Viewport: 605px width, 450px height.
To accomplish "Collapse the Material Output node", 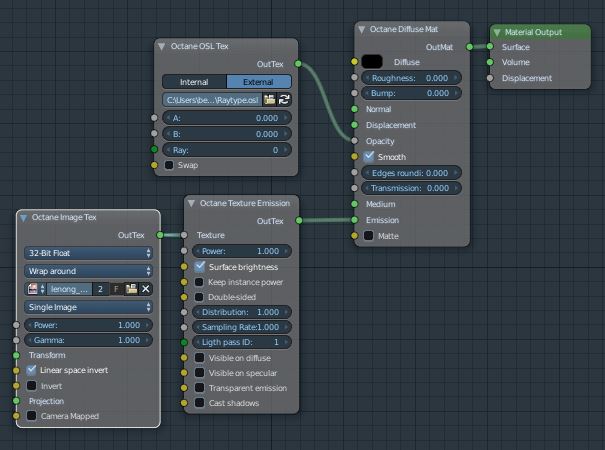I will [497, 32].
